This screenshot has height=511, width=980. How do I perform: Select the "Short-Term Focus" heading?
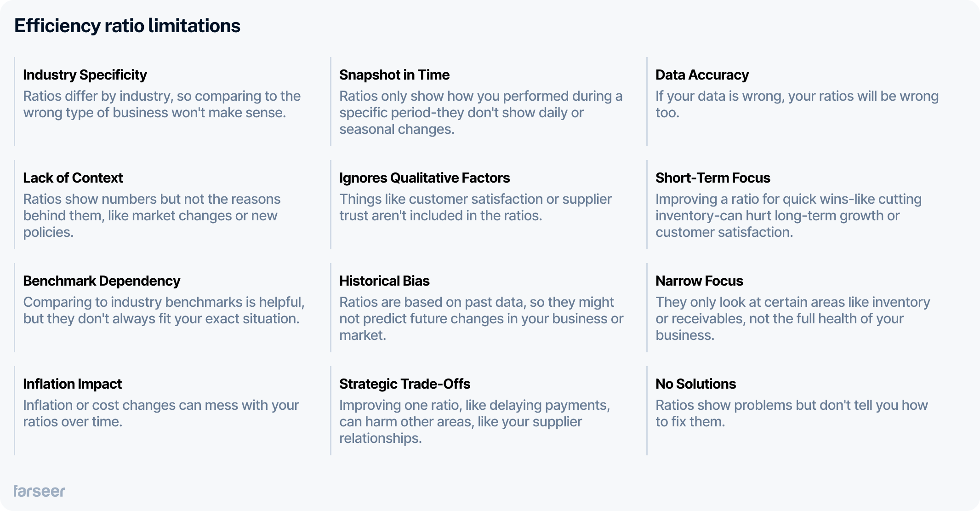coord(712,178)
